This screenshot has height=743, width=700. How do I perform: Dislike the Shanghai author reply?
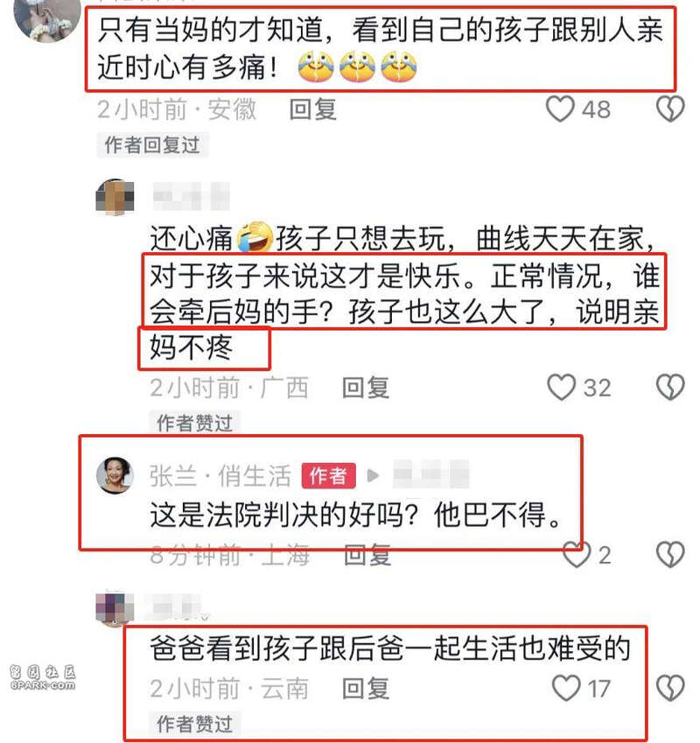(670, 555)
